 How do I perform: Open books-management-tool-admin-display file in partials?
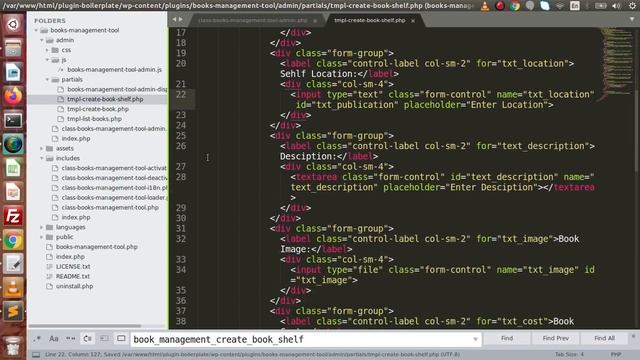[x=117, y=89]
